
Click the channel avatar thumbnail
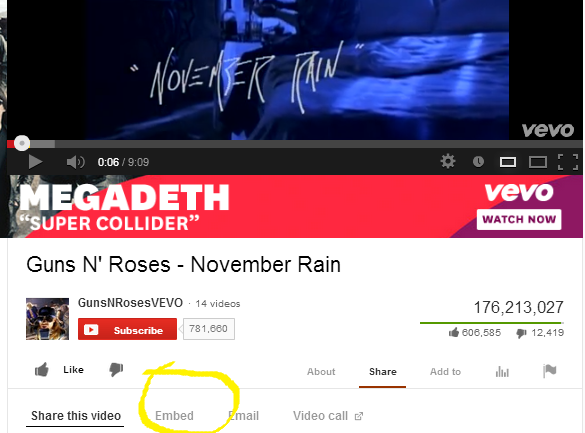(47, 319)
